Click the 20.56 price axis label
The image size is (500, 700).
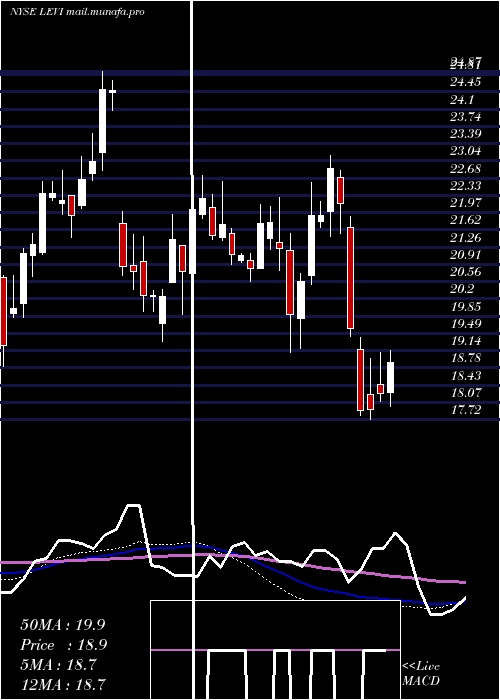point(465,272)
